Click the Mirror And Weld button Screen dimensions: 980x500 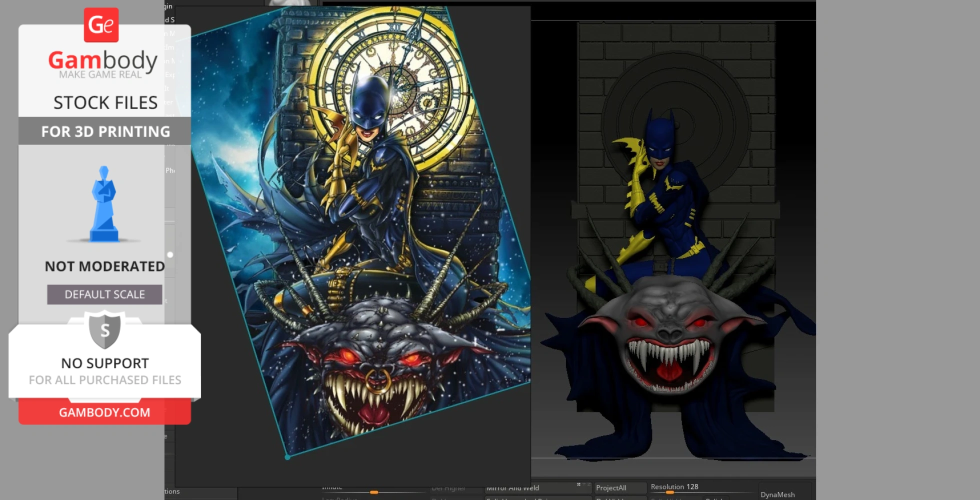[512, 488]
